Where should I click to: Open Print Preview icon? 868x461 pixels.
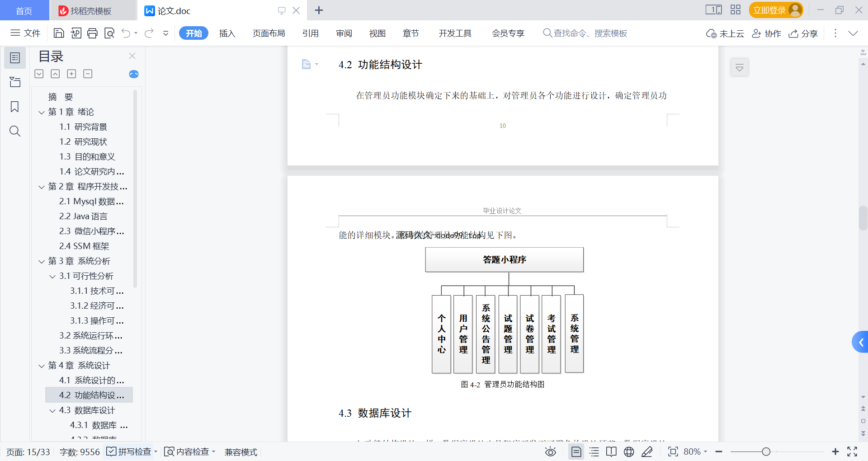click(x=109, y=33)
